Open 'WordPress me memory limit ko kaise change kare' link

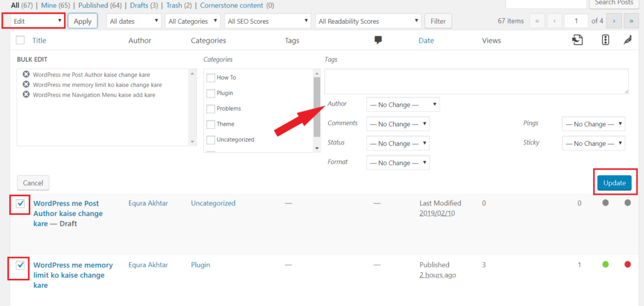[73, 275]
